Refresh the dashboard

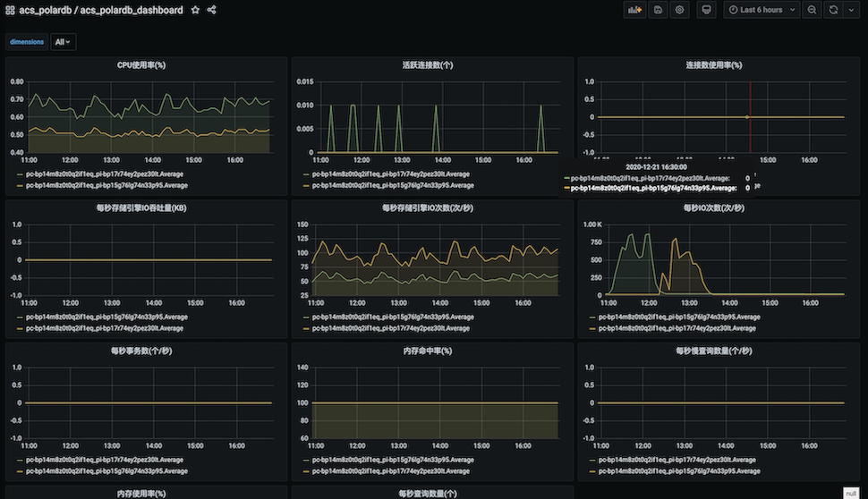click(x=833, y=10)
